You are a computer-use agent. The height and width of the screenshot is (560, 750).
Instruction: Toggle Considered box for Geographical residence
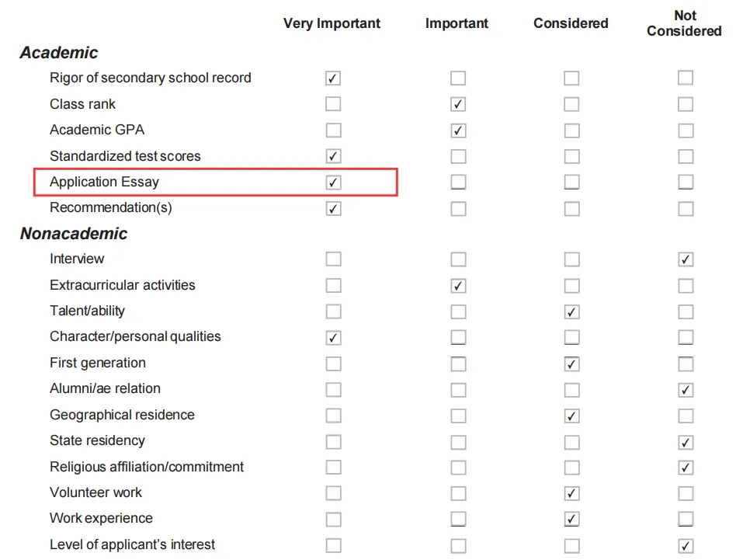[571, 416]
